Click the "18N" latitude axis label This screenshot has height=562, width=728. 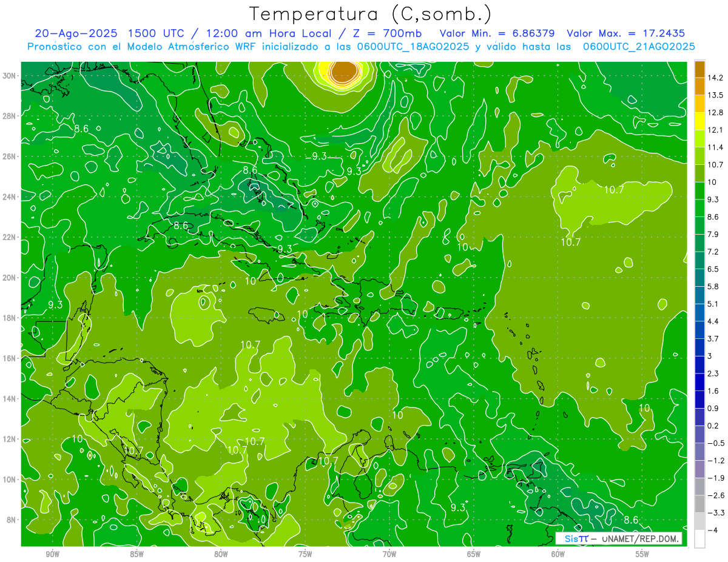tap(10, 318)
